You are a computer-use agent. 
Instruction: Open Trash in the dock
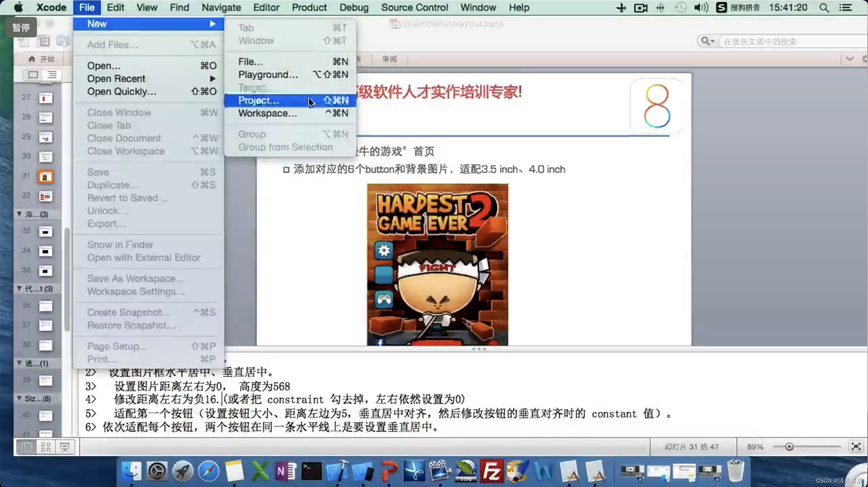735,471
